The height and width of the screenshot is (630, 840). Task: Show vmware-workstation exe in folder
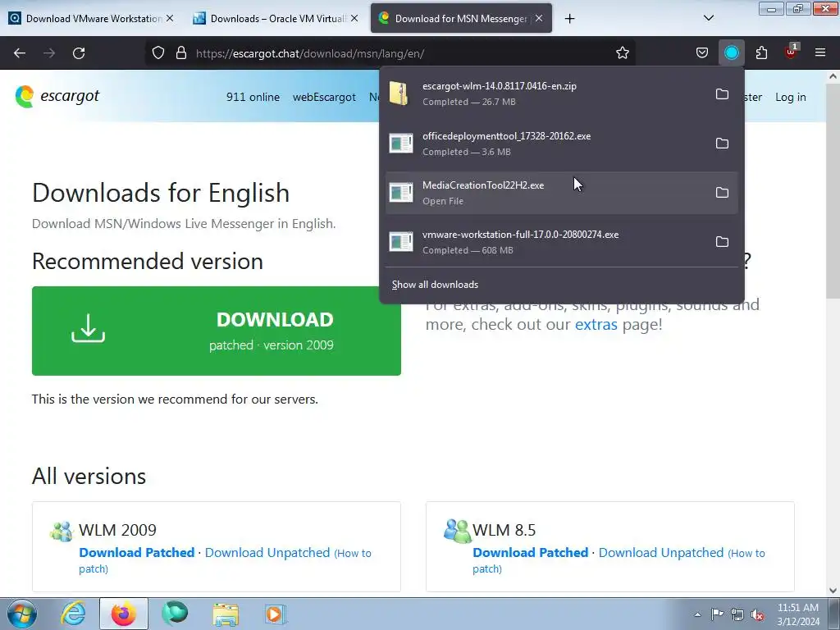[x=722, y=242]
